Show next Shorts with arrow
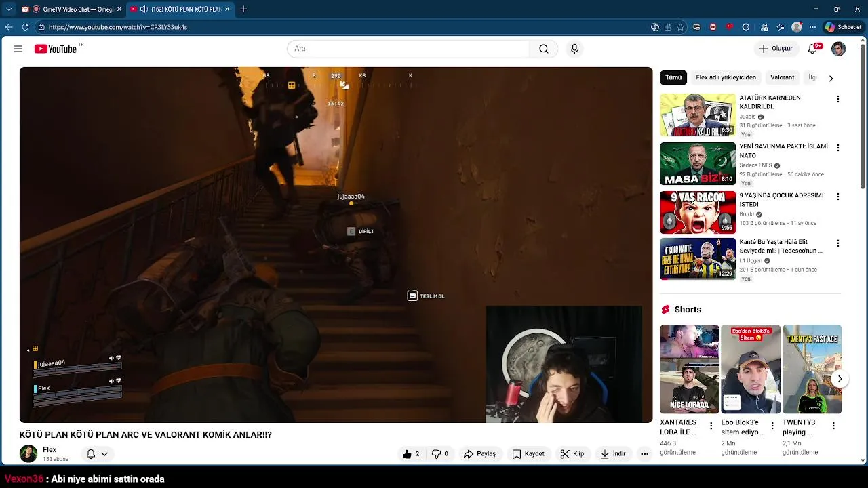This screenshot has width=868, height=488. [x=840, y=379]
